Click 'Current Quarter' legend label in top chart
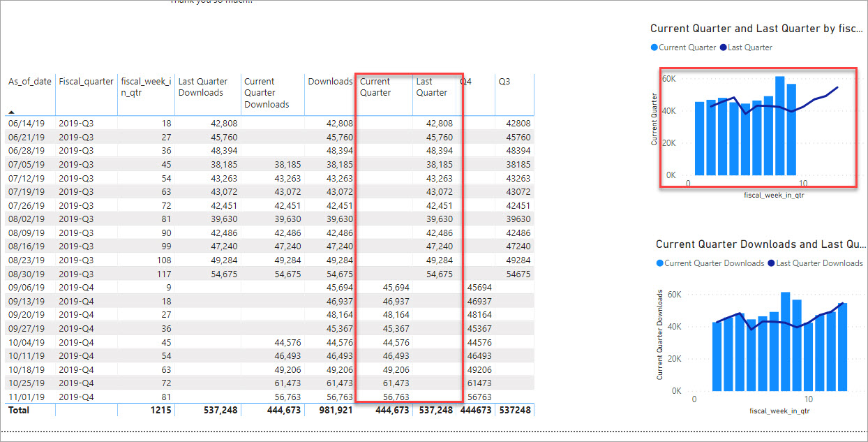This screenshot has height=442, width=868. tap(687, 47)
